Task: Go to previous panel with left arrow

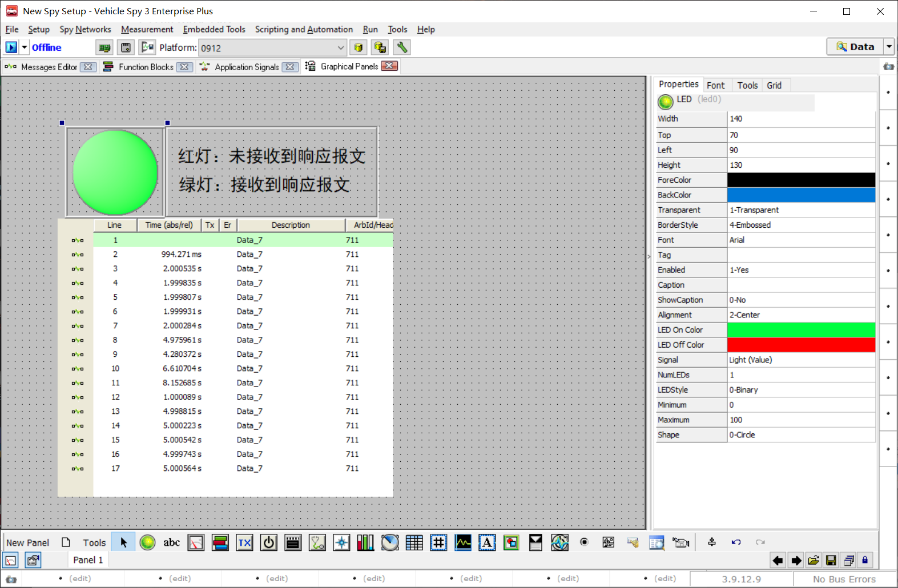Action: tap(778, 561)
